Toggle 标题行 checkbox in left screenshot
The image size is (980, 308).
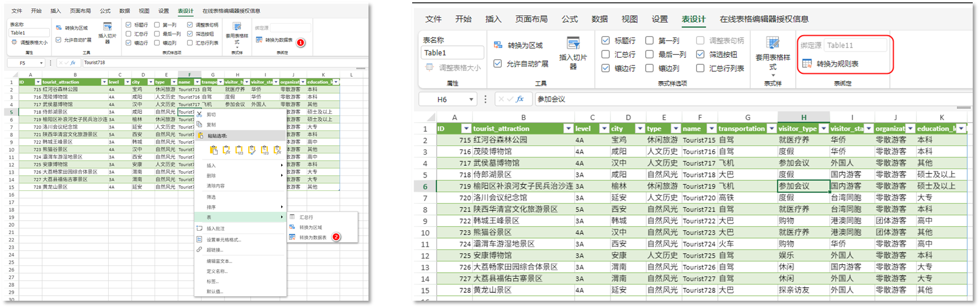129,25
